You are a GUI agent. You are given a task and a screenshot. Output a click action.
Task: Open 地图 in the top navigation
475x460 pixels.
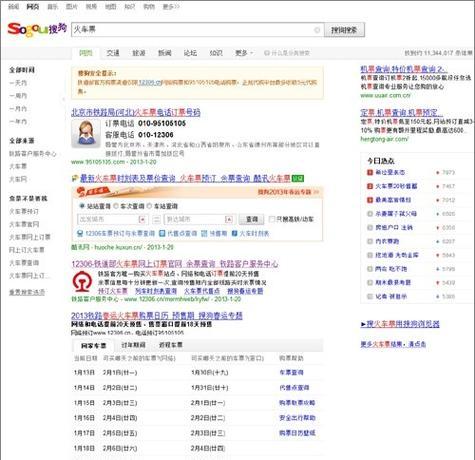[110, 7]
